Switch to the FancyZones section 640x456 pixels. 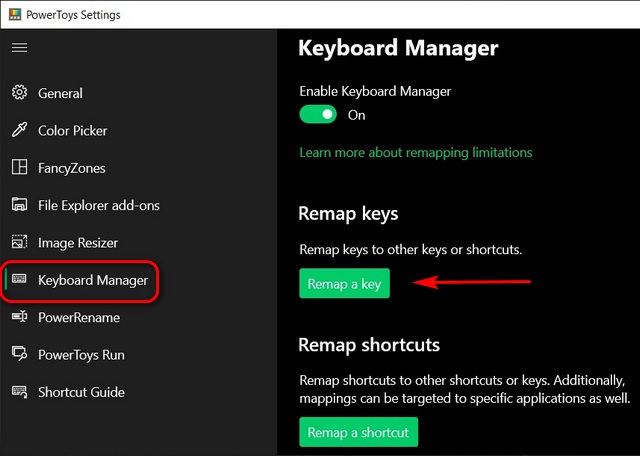(71, 168)
